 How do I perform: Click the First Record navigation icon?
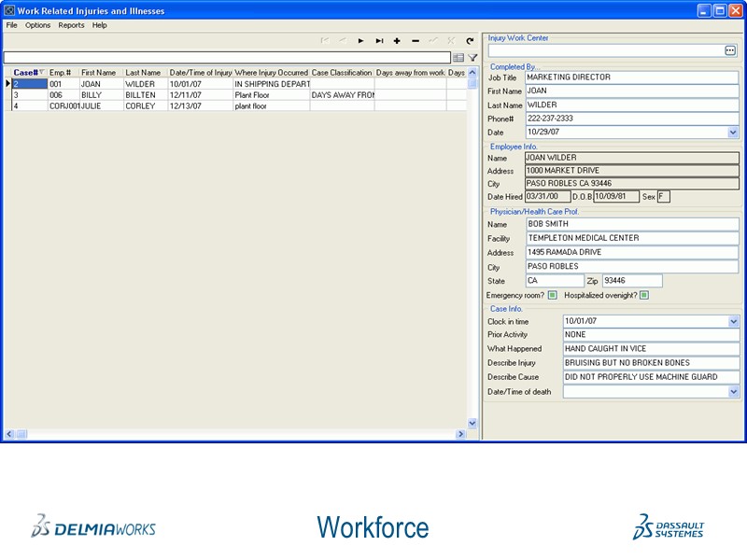(327, 40)
